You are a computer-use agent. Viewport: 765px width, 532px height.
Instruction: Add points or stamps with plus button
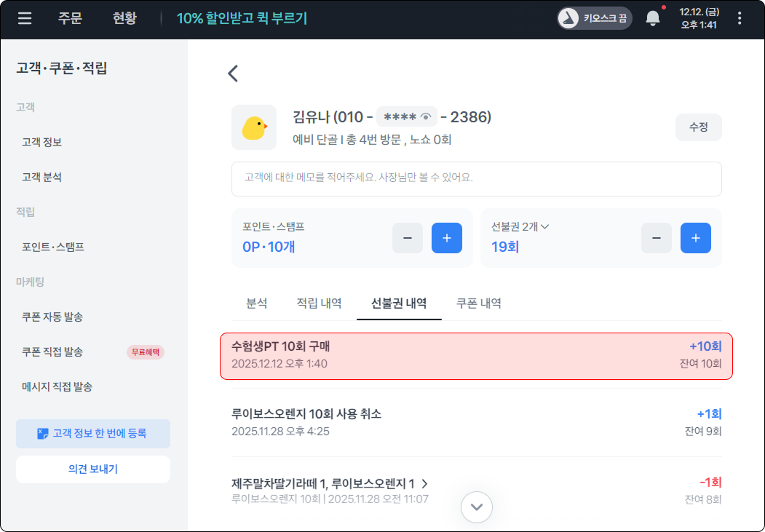point(447,238)
